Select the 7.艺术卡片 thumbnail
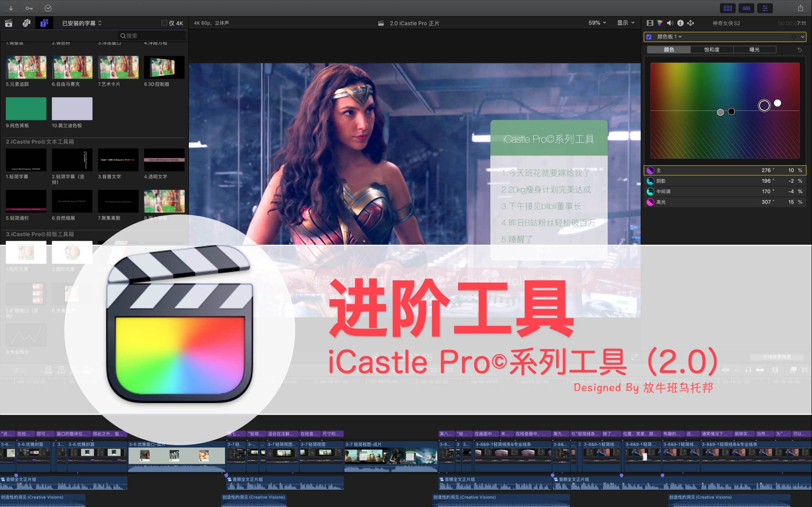This screenshot has height=507, width=812. click(118, 67)
